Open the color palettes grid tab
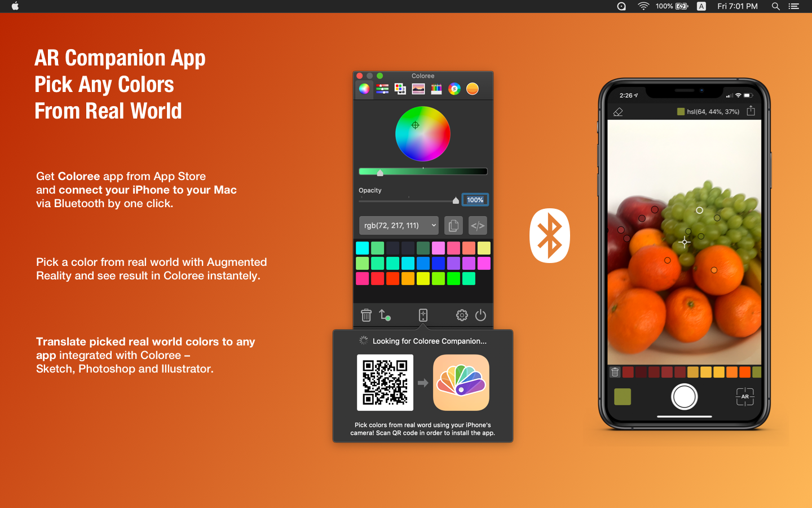 [x=400, y=89]
